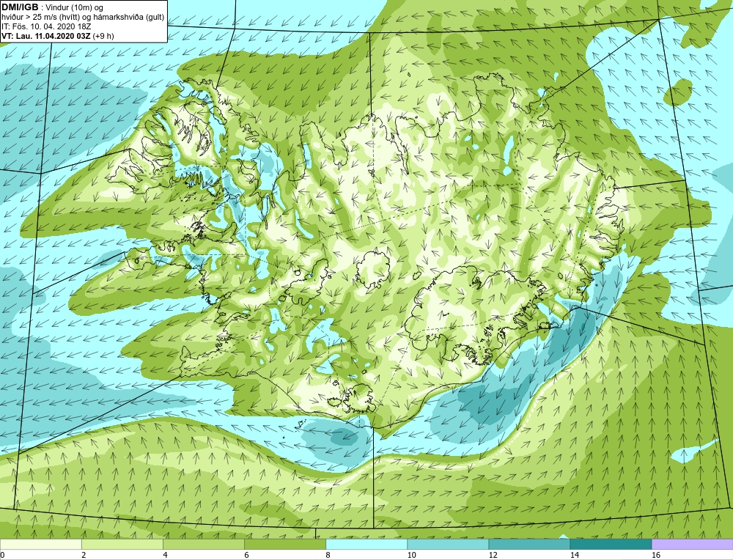Image resolution: width=733 pixels, height=560 pixels.
Task: Click the 'IT: Fös. 10. 04. 2020 18Z' line
Action: point(46,26)
